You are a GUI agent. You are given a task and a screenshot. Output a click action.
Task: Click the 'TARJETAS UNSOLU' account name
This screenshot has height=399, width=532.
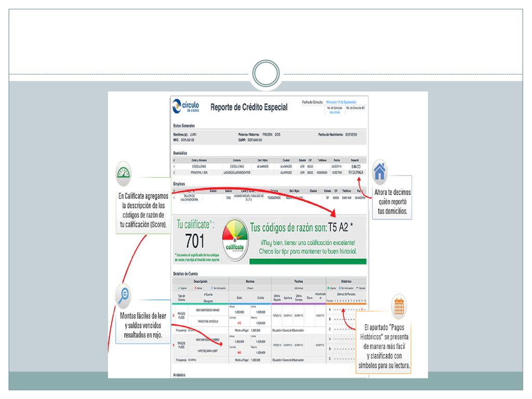coord(208,321)
